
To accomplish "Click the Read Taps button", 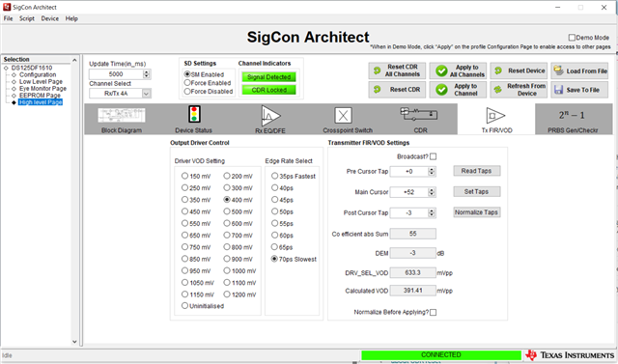I will click(x=476, y=171).
